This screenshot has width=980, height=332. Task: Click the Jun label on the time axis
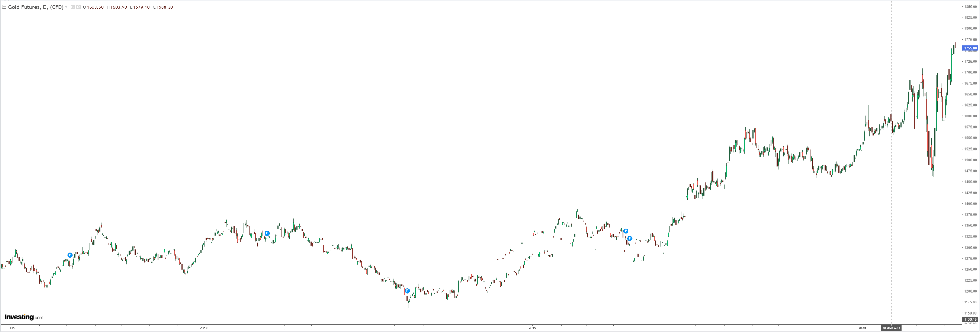[x=12, y=328]
